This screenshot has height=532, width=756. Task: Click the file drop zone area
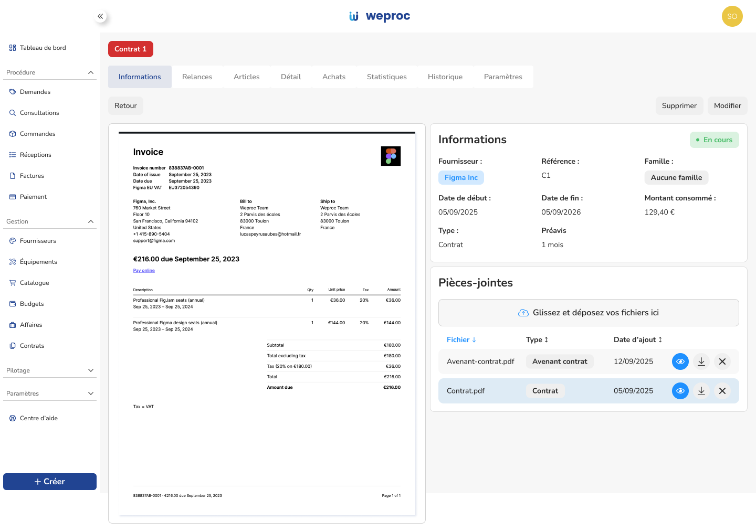pos(588,313)
